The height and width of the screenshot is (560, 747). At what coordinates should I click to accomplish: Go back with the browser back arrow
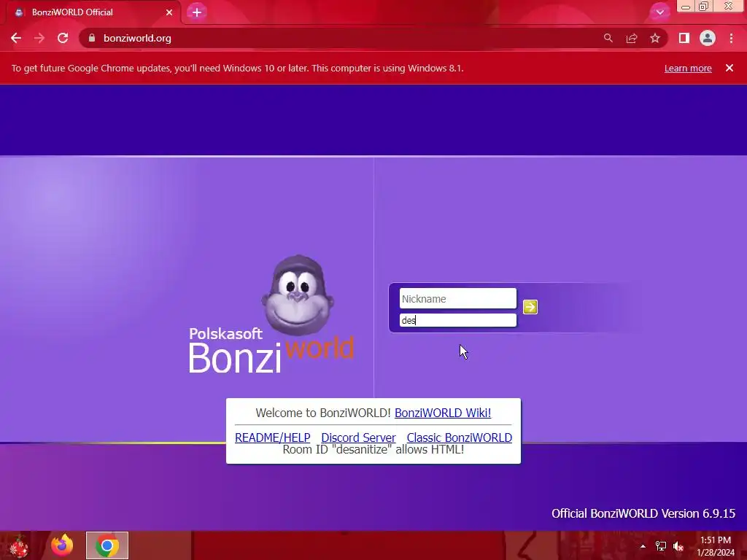tap(16, 38)
